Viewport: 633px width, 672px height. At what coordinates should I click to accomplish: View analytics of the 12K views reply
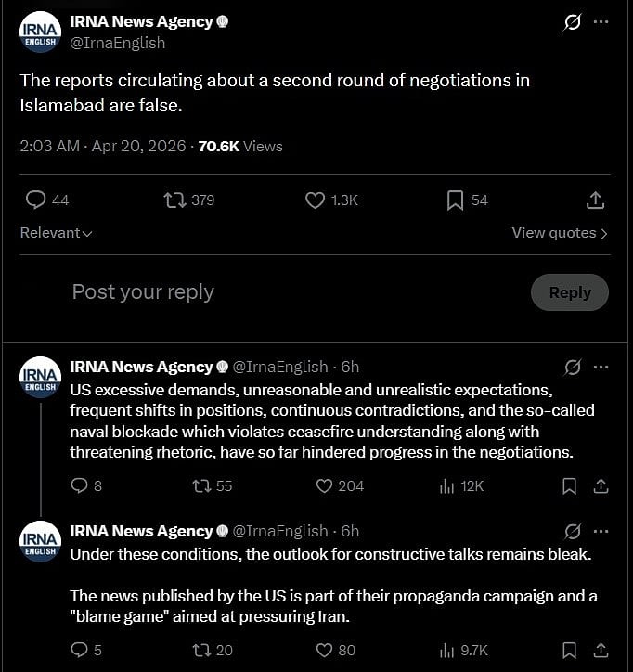tap(447, 485)
